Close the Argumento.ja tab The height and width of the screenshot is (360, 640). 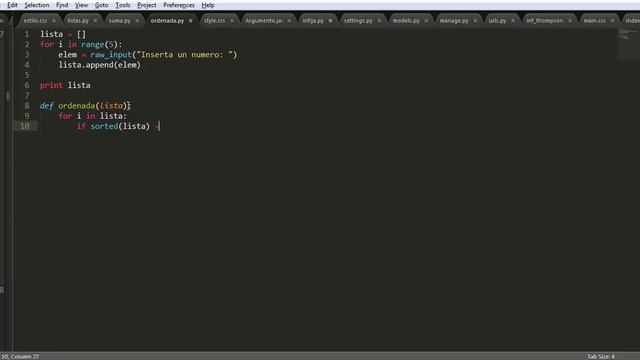tap(289, 20)
